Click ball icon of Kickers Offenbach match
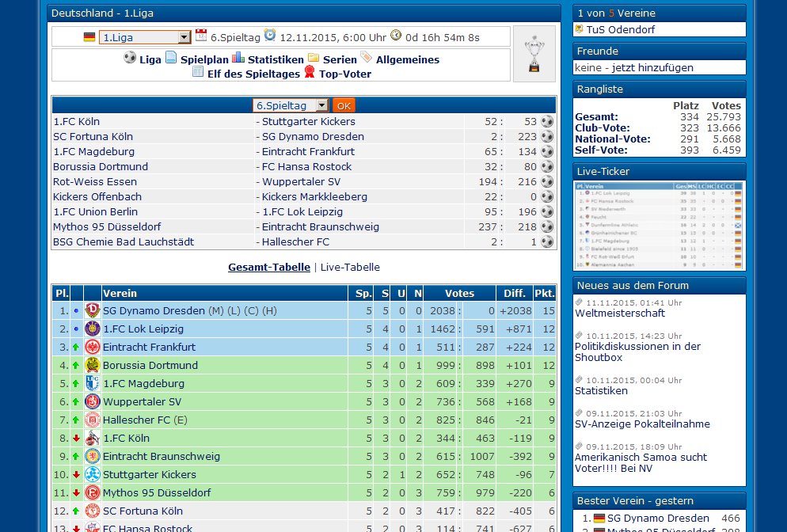787x532 pixels. click(x=547, y=197)
